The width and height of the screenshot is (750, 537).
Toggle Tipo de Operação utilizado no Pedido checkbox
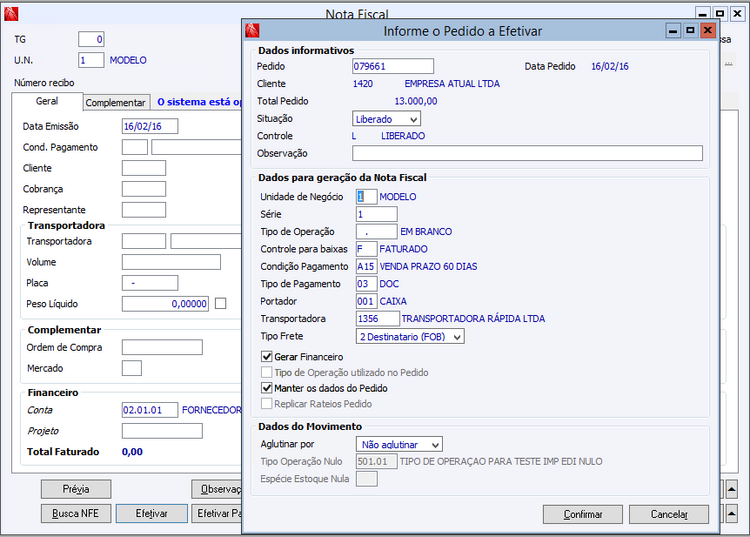[267, 373]
